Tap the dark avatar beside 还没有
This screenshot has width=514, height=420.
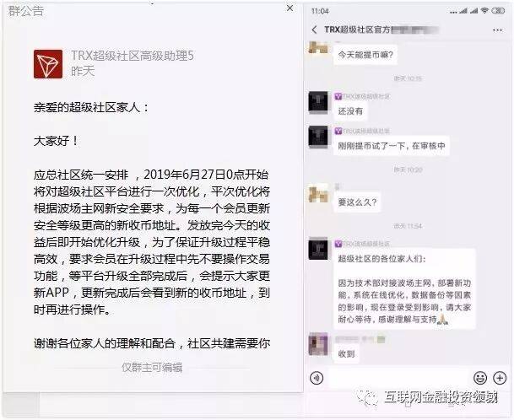318,102
